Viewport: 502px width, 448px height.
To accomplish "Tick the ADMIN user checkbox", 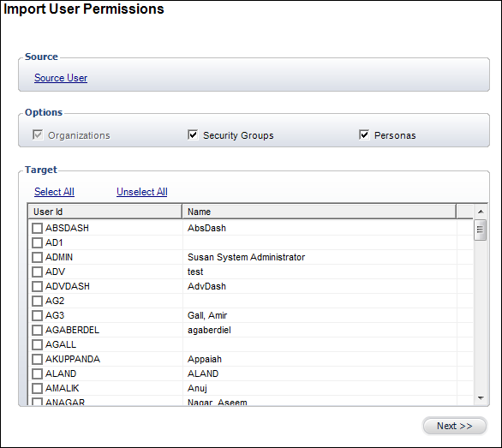I will point(37,258).
